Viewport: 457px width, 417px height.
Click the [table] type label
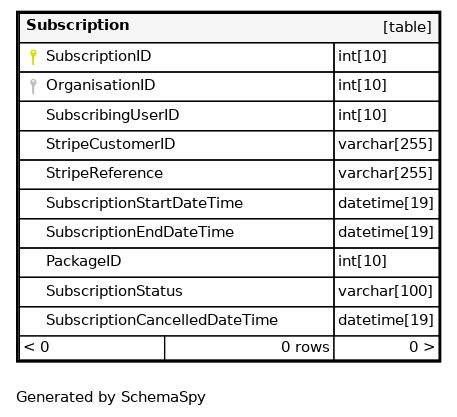click(x=407, y=27)
